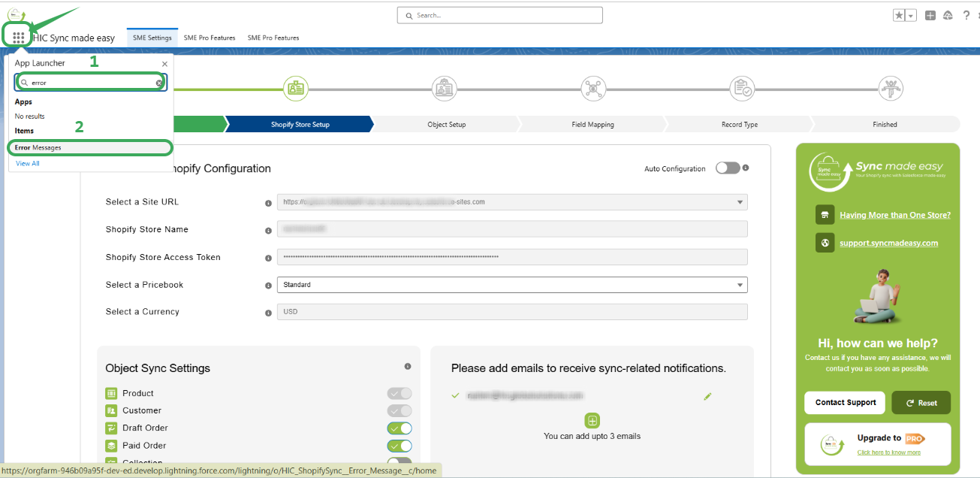Click the Reset button
Viewport: 980px width, 478px height.
(x=921, y=403)
